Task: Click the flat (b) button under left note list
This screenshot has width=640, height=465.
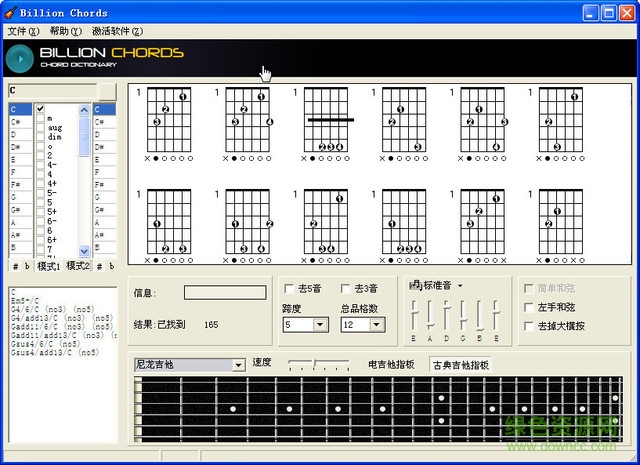Action: [x=27, y=266]
